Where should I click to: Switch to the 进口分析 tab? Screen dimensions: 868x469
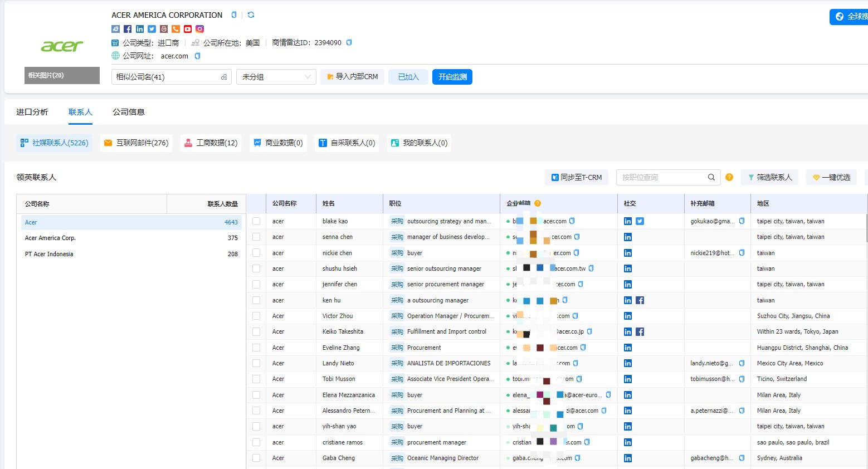tap(32, 112)
